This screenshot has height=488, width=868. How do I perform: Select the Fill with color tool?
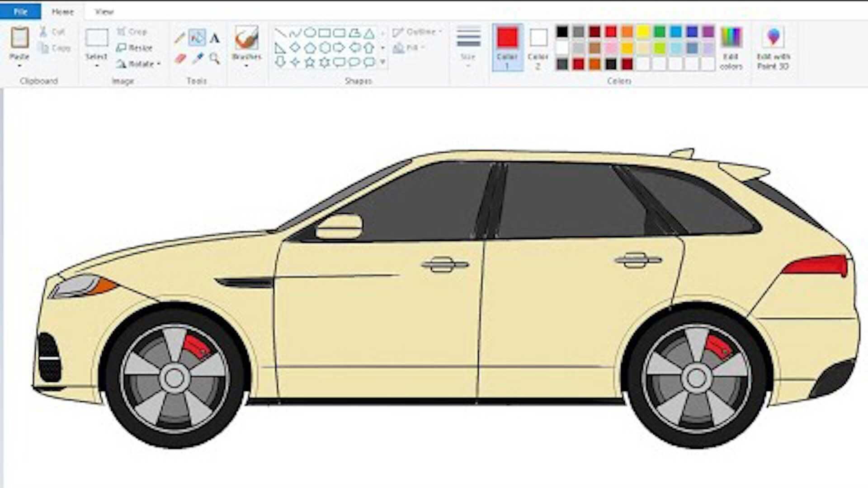[x=198, y=38]
